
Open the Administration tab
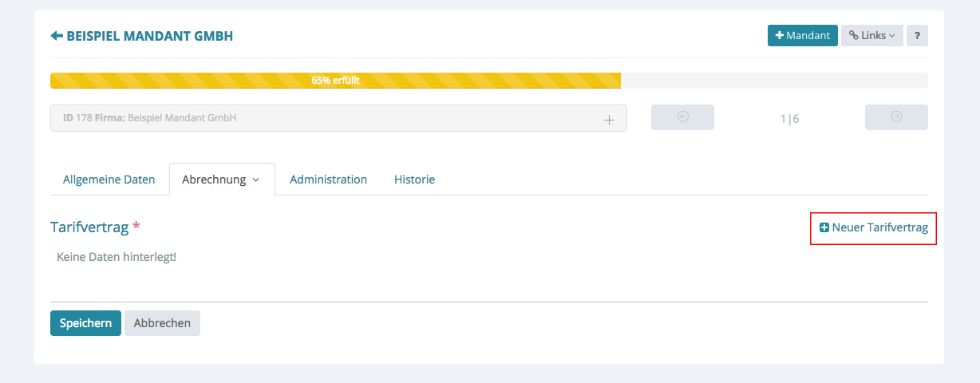point(328,180)
